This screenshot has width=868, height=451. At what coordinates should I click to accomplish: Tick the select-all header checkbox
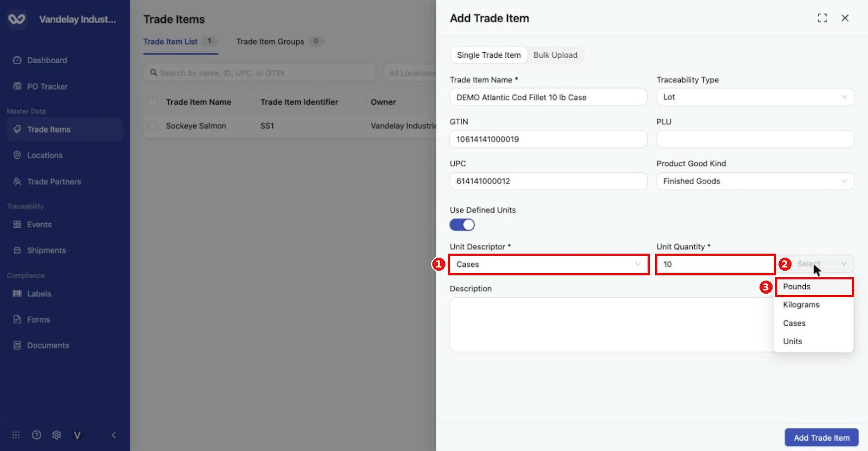coord(152,102)
